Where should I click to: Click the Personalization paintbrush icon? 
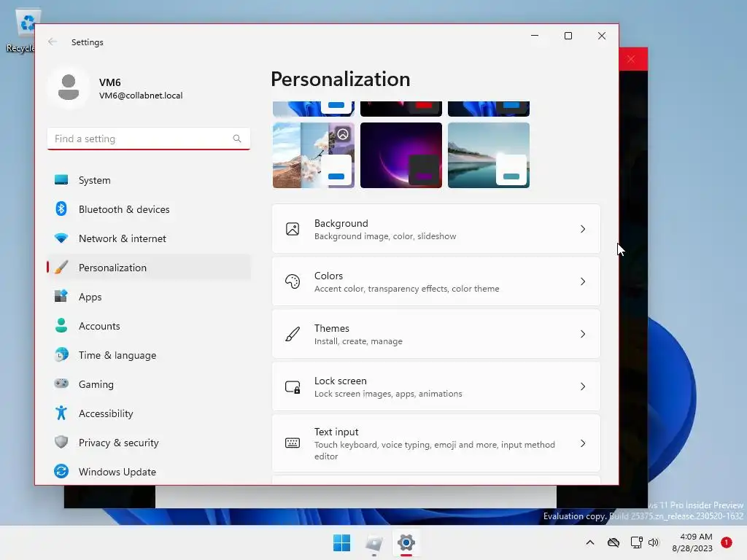tap(61, 267)
